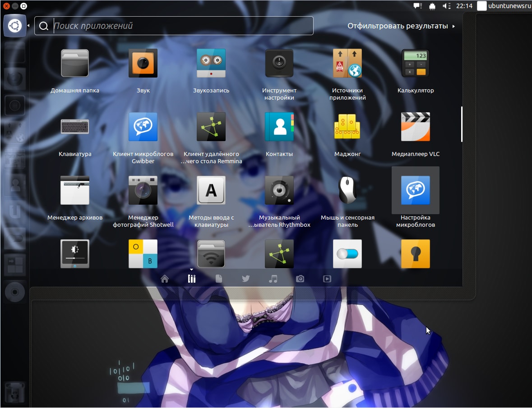The image size is (532, 408).
Task: Click the 22:14 clock indicator
Action: (464, 6)
